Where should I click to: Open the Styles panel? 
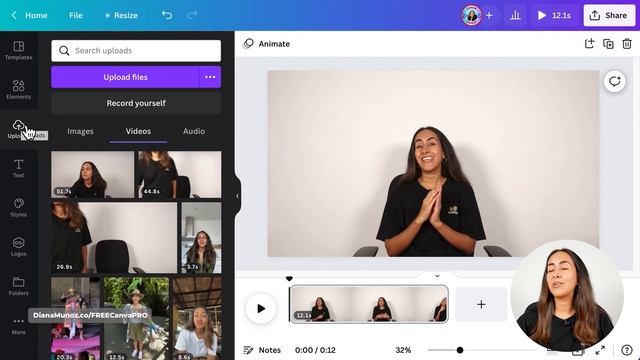coord(18,207)
